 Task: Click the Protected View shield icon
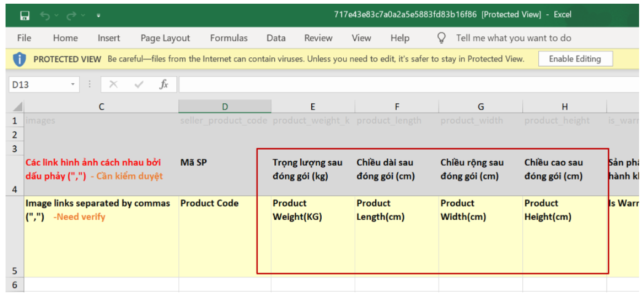coord(20,60)
